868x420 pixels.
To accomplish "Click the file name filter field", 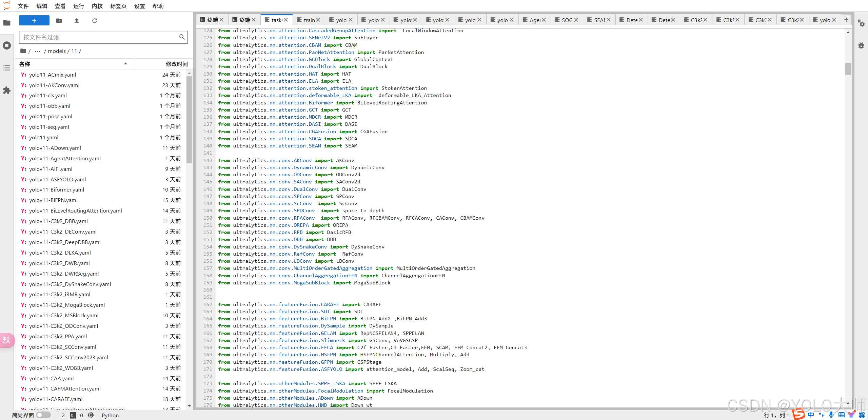I will pos(100,37).
